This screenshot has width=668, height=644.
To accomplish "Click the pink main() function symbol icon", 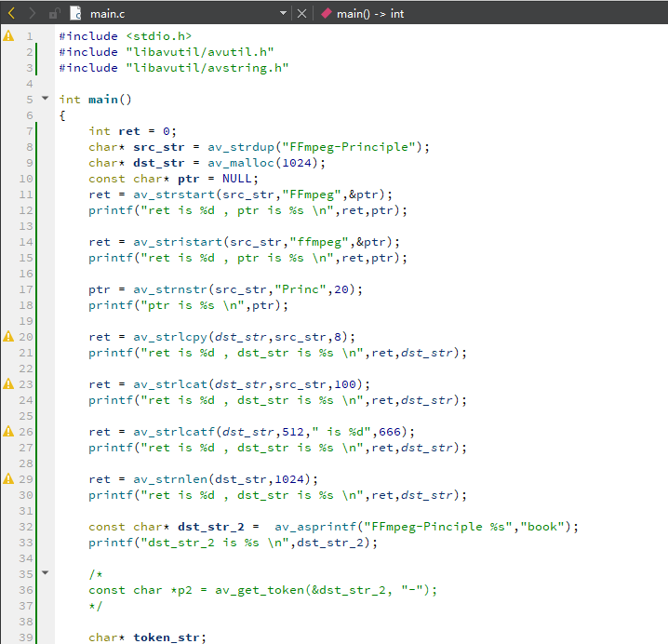I will point(326,13).
